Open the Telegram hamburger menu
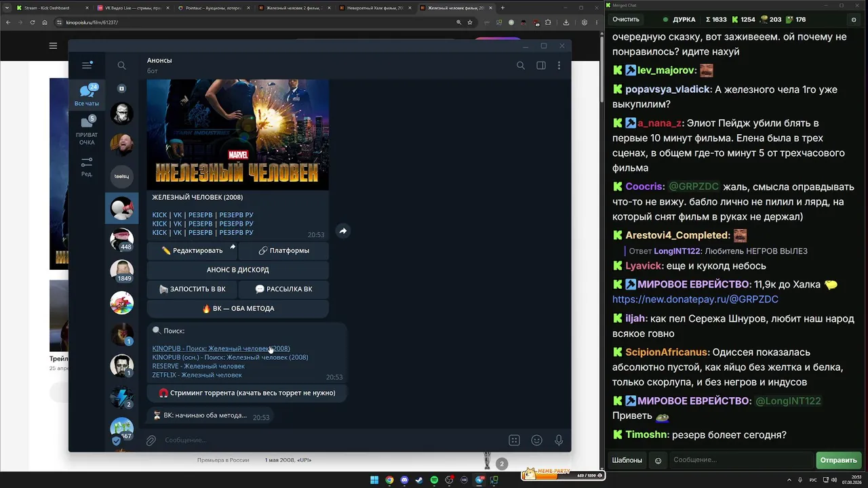 click(87, 65)
